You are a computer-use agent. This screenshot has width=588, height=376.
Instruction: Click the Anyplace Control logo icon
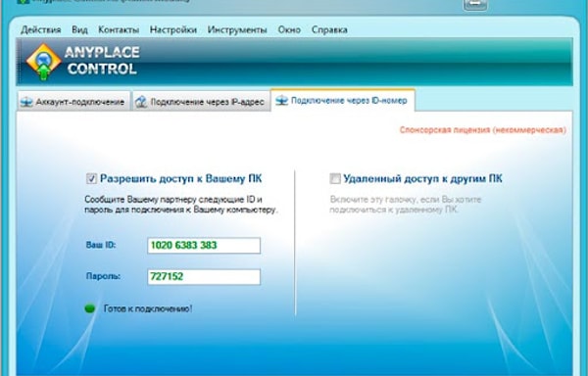[x=44, y=62]
